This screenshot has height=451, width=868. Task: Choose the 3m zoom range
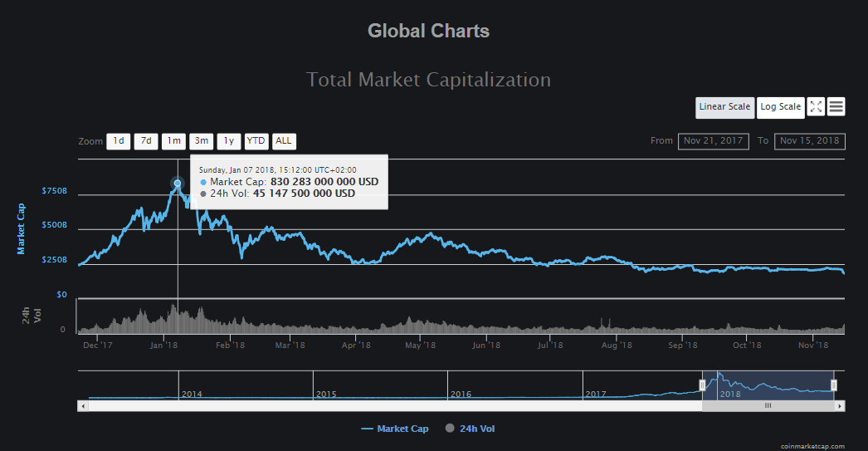coord(201,141)
